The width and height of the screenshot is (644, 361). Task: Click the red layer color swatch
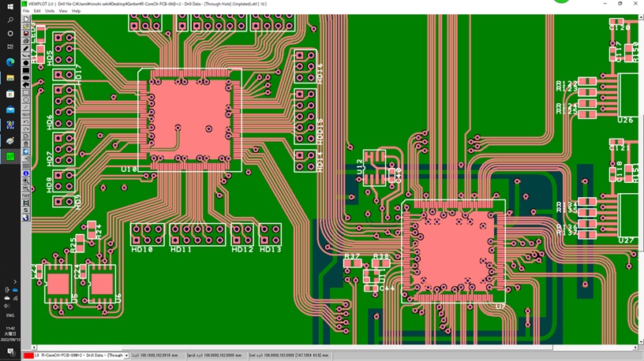click(28, 355)
